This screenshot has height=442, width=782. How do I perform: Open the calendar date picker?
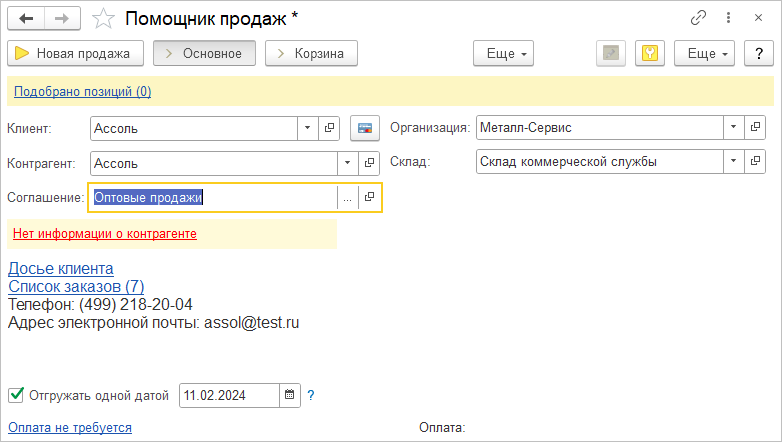[289, 395]
